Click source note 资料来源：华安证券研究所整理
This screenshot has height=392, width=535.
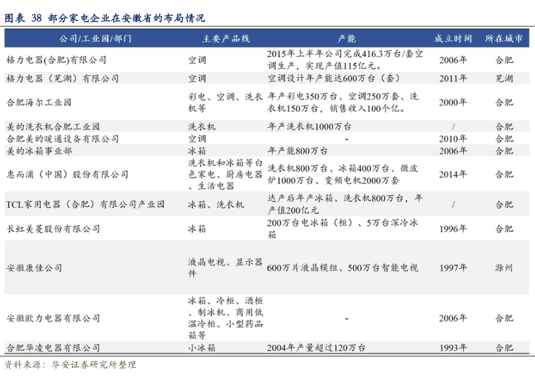pyautogui.click(x=70, y=365)
